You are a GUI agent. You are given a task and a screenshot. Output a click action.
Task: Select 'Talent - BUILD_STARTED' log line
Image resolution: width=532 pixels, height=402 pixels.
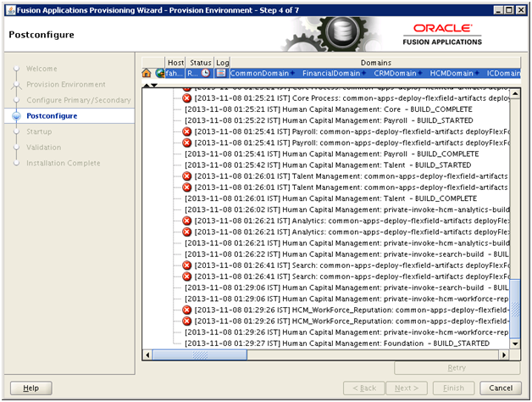(x=328, y=165)
